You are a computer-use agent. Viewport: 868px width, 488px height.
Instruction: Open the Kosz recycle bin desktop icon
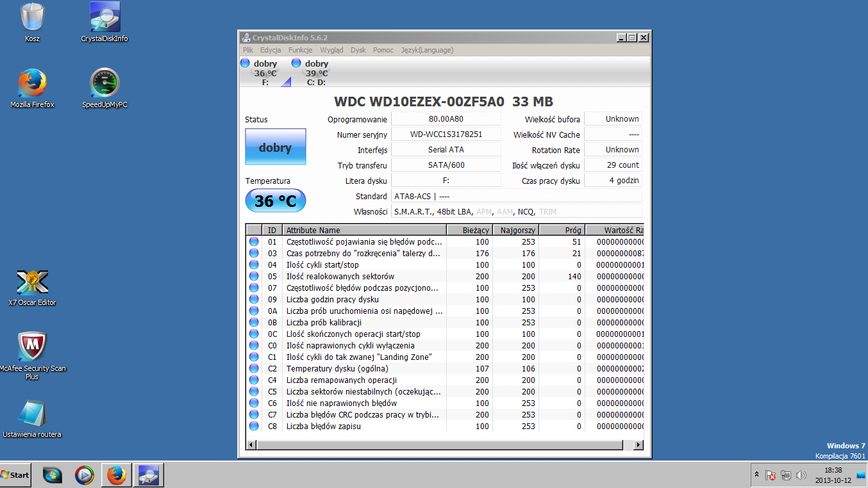[32, 22]
